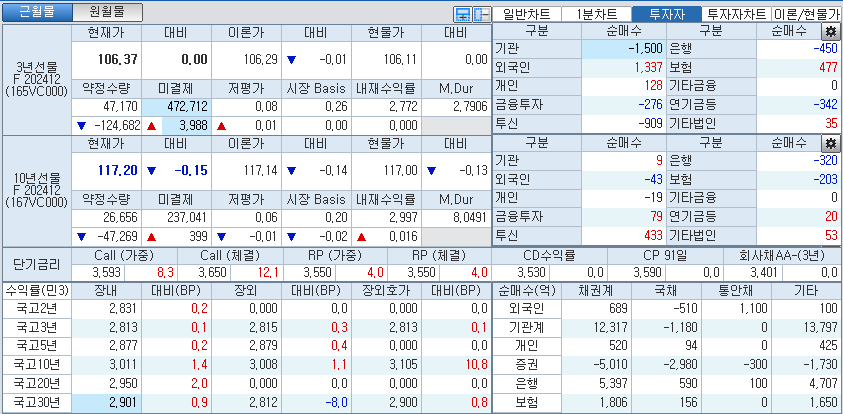Select the 근월물 tab
This screenshot has width=843, height=414.
37,12
